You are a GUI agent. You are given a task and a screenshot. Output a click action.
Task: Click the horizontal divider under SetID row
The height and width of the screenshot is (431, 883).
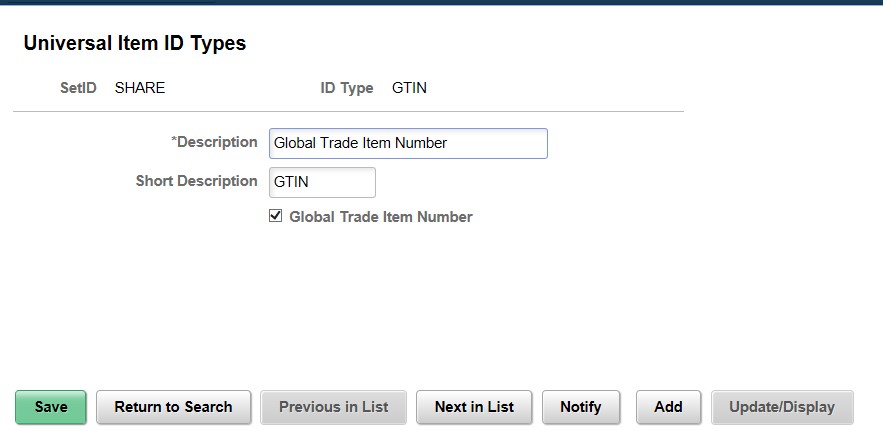click(x=348, y=111)
